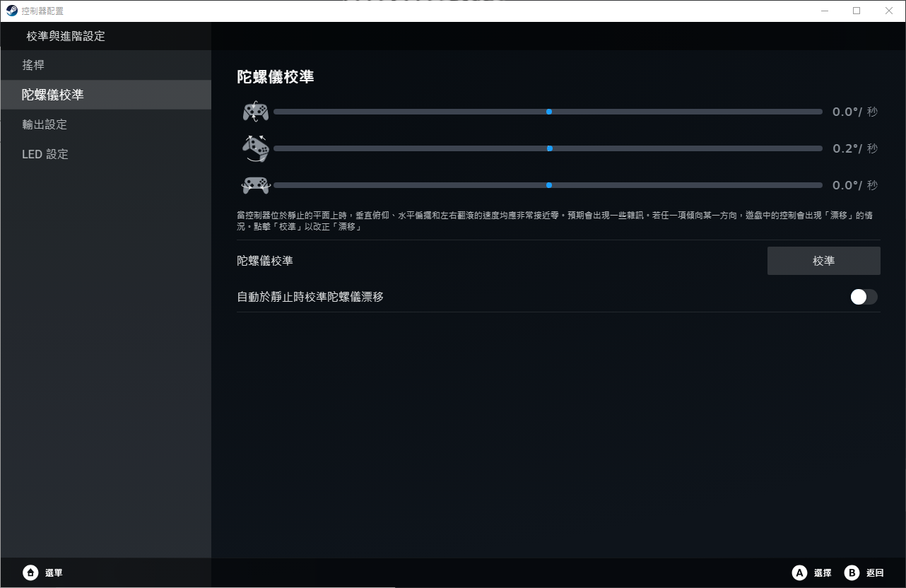Close the 控制器配置 window

889,11
